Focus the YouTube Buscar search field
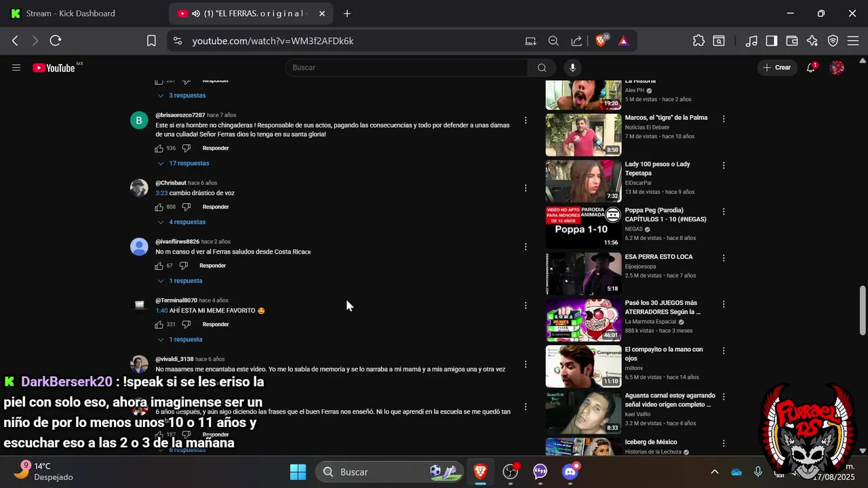Screen dimensions: 868x488 (407, 68)
